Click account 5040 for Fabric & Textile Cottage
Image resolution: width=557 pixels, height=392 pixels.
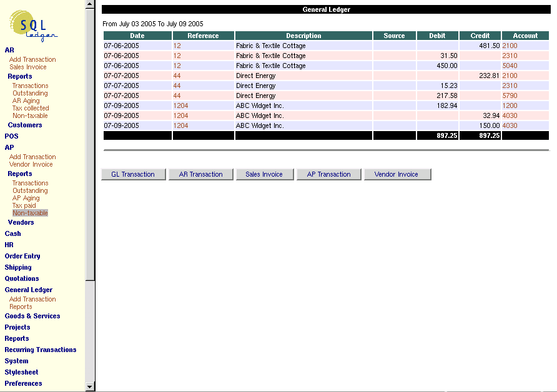tap(510, 66)
